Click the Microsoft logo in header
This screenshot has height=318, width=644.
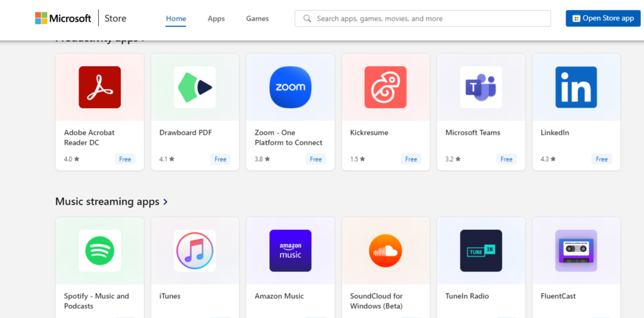point(64,18)
